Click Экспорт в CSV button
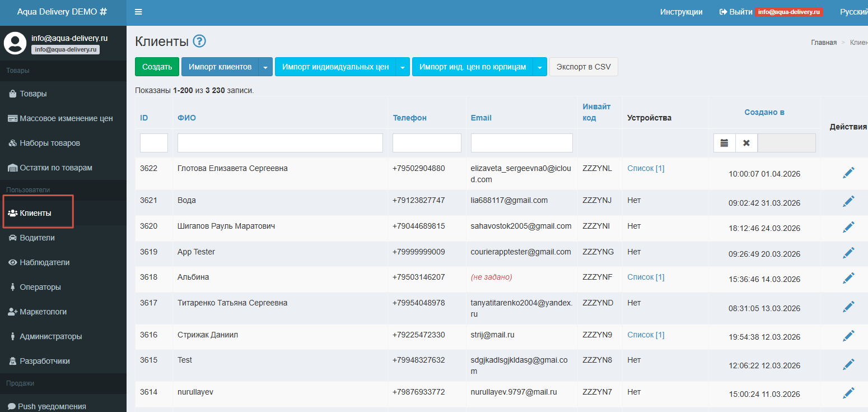Viewport: 868px width, 412px height. 583,67
